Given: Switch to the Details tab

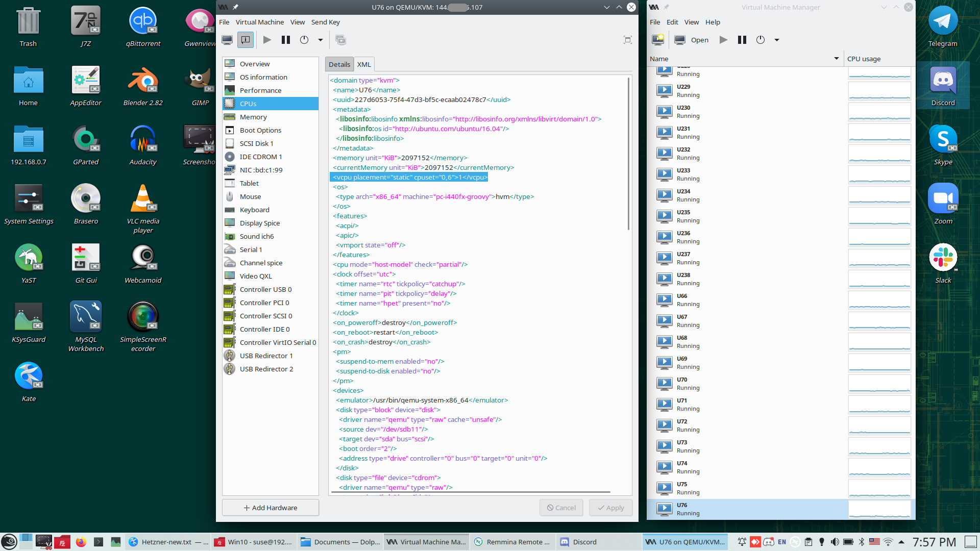Looking at the screenshot, I should [339, 64].
